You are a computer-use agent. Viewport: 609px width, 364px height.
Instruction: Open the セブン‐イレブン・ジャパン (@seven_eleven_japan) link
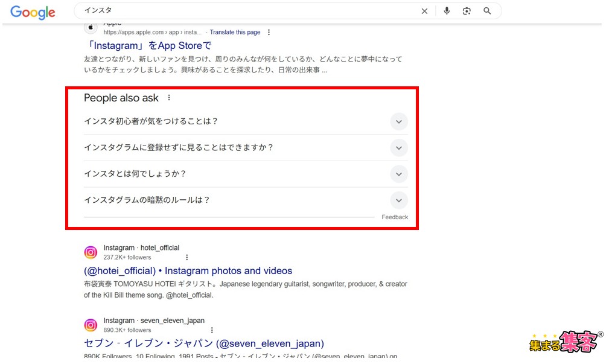point(204,343)
